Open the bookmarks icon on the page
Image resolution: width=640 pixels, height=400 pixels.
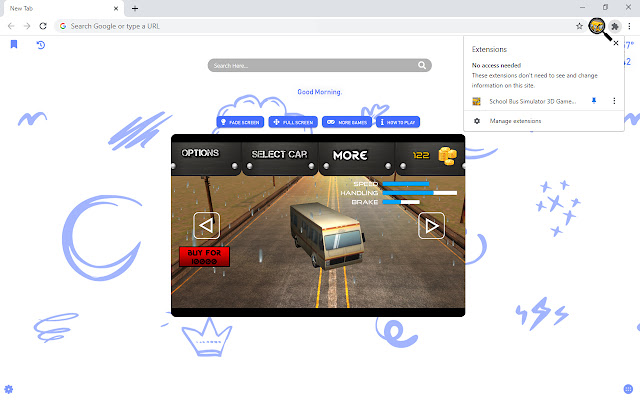14,44
